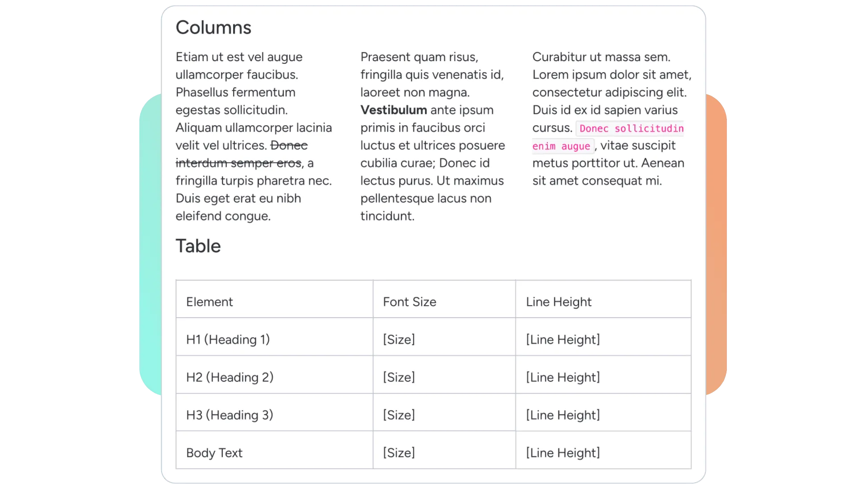The height and width of the screenshot is (489, 868).
Task: Click the teal panel on the left side
Action: 150,244
